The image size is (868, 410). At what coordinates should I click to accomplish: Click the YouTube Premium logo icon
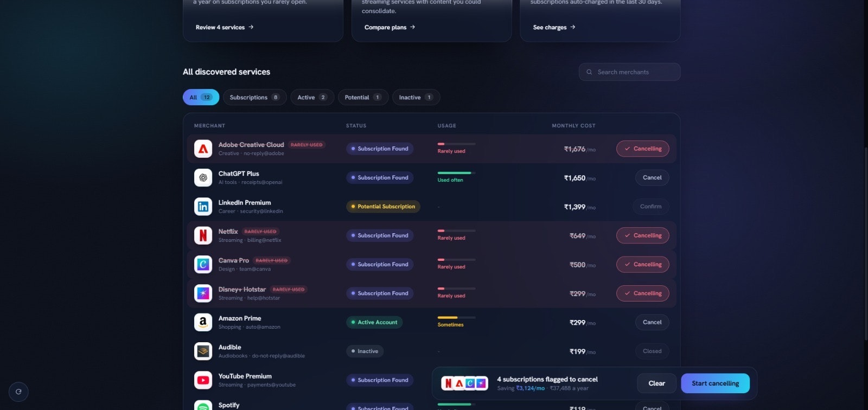[203, 380]
